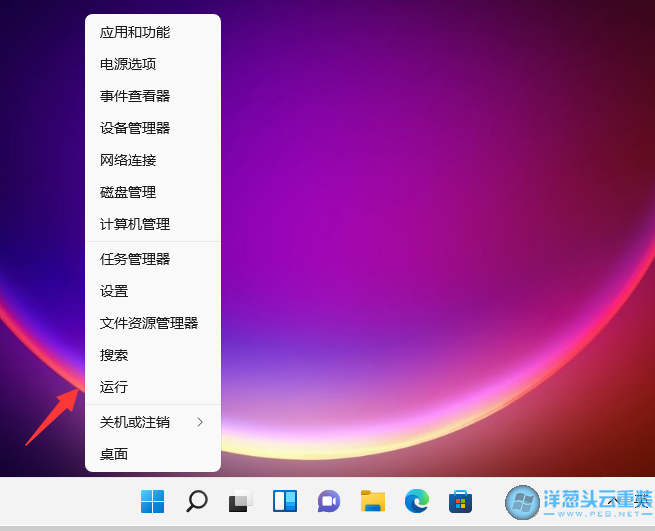Launch the Teams Chat icon
Image resolution: width=655 pixels, height=531 pixels.
329,501
